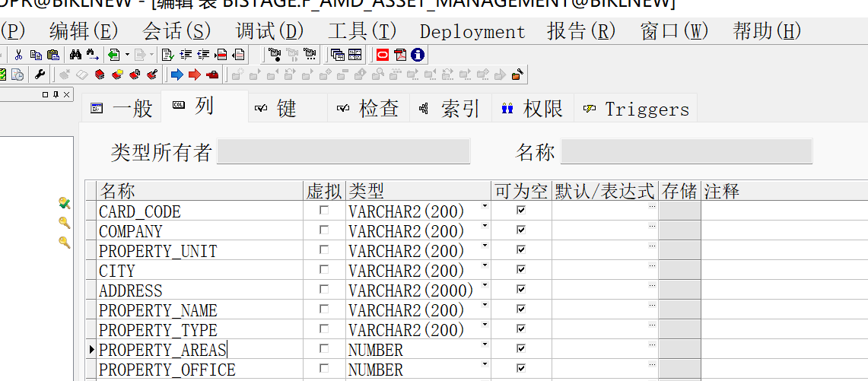This screenshot has width=868, height=381.
Task: Open the 工具(T) menu
Action: click(363, 31)
